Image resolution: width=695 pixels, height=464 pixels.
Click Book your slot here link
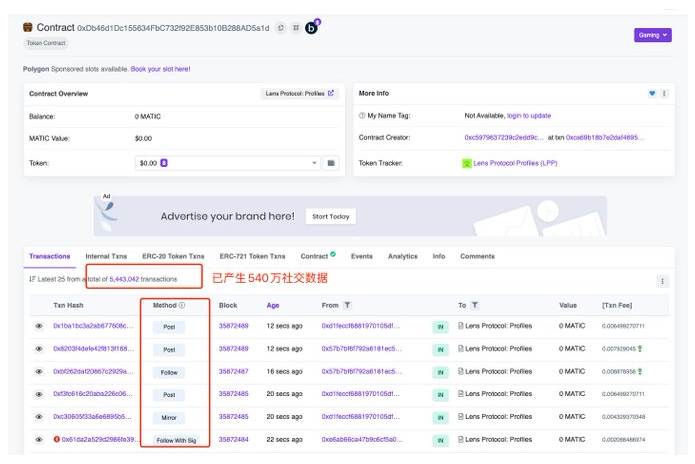tap(160, 69)
